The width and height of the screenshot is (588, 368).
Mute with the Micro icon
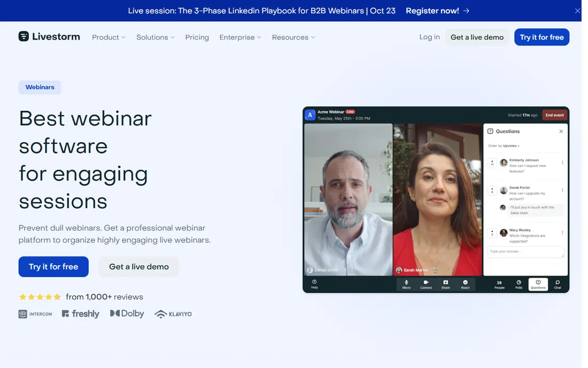(406, 285)
